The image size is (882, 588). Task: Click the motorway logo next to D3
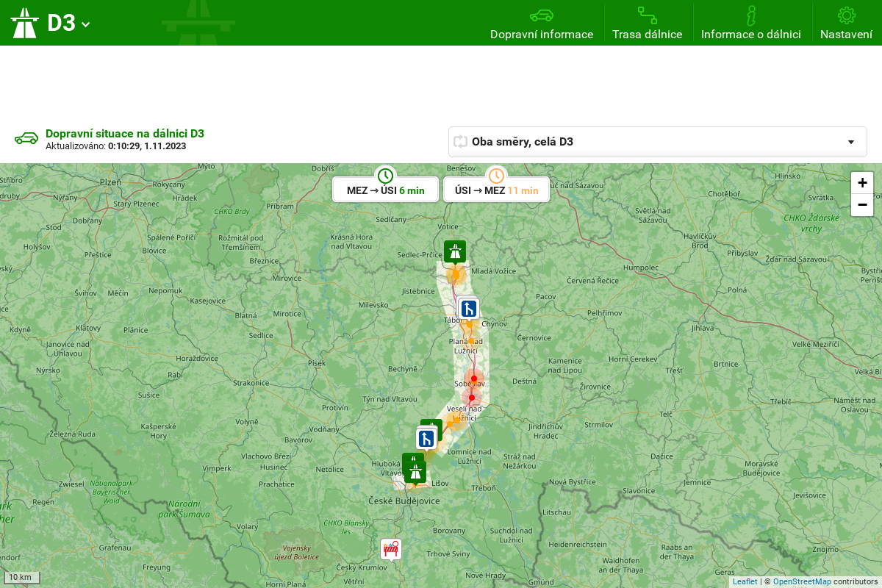click(x=24, y=23)
